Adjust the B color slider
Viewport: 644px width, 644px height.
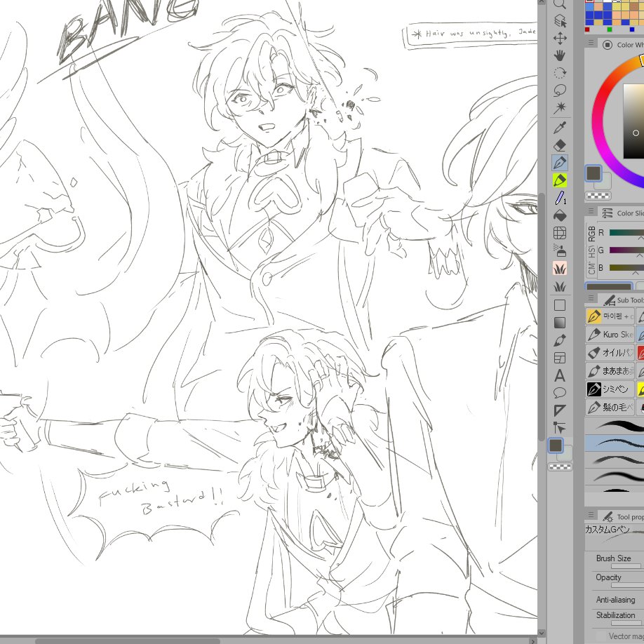tap(626, 268)
